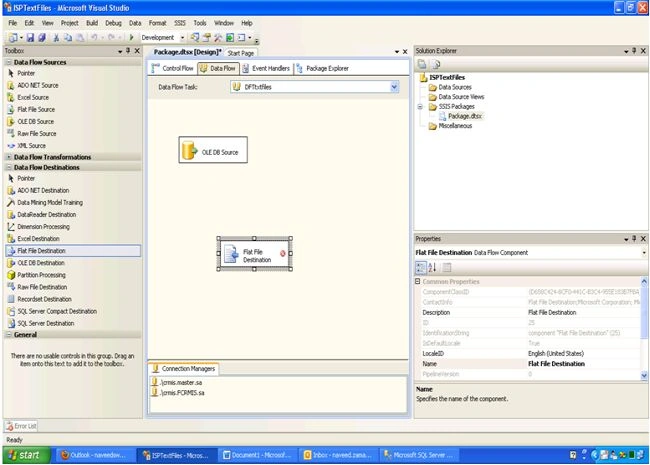Switch to Microsoft SQL Server taskbar button

[420, 455]
